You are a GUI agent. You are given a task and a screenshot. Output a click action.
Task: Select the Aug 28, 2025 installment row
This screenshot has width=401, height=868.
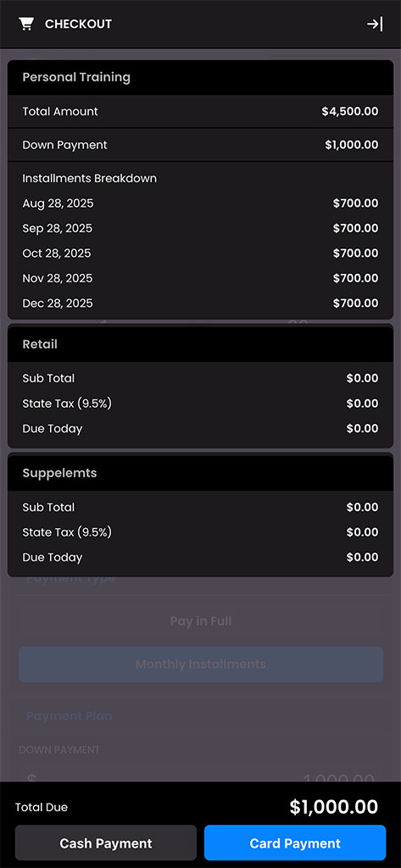pos(200,203)
